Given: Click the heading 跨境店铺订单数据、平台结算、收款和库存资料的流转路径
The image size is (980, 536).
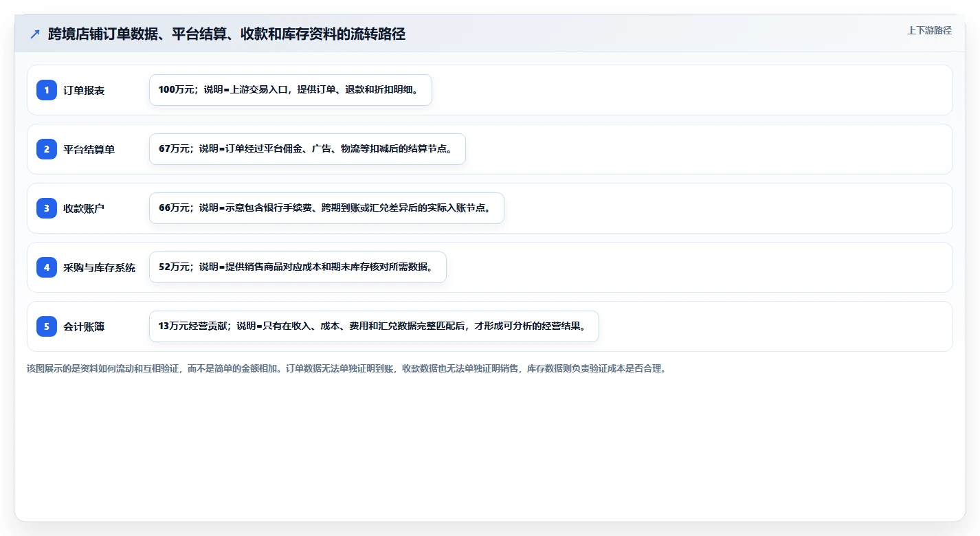Looking at the screenshot, I should point(227,34).
